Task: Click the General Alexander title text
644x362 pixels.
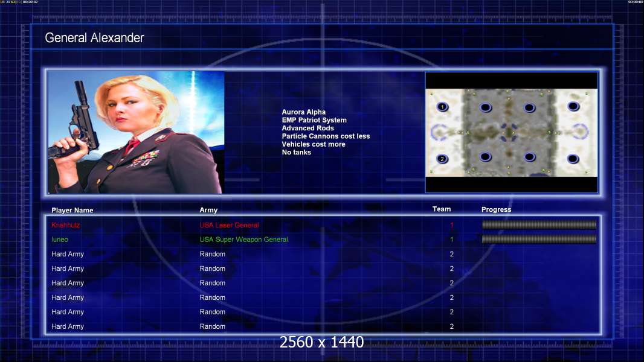Action: tap(94, 38)
